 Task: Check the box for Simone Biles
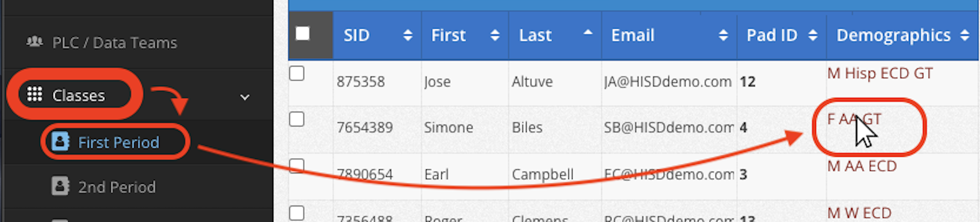point(297,119)
